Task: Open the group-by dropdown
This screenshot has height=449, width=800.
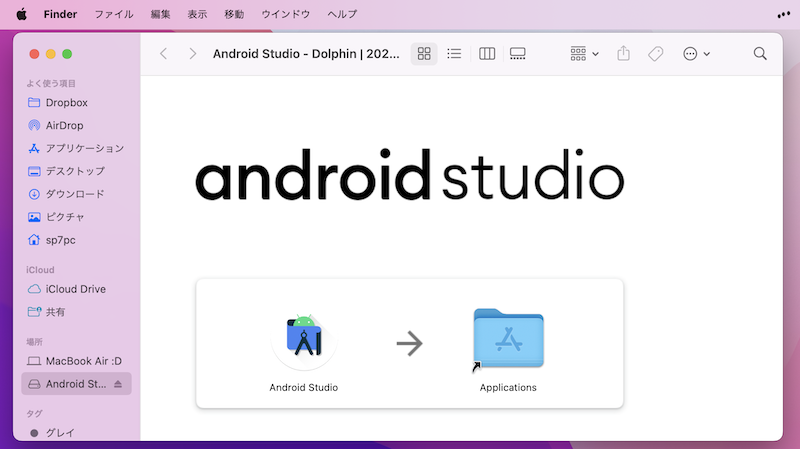Action: click(584, 54)
